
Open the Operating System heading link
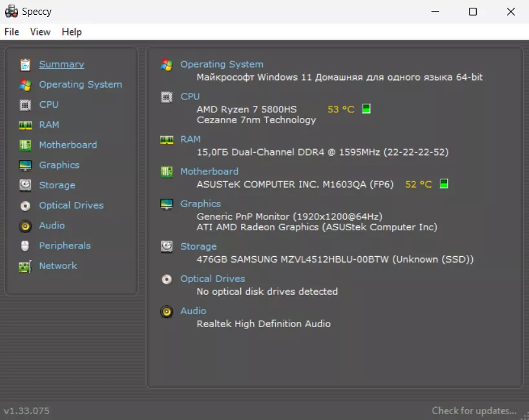coord(222,65)
